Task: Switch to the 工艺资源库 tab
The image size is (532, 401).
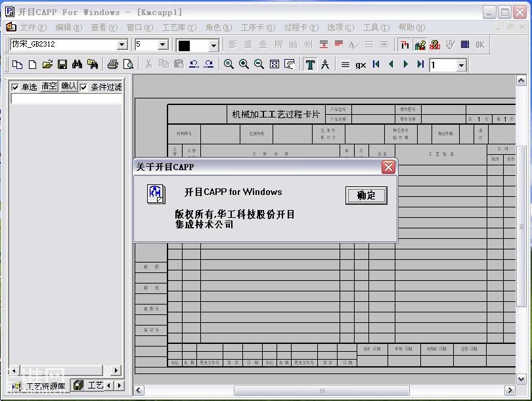Action: pos(40,386)
